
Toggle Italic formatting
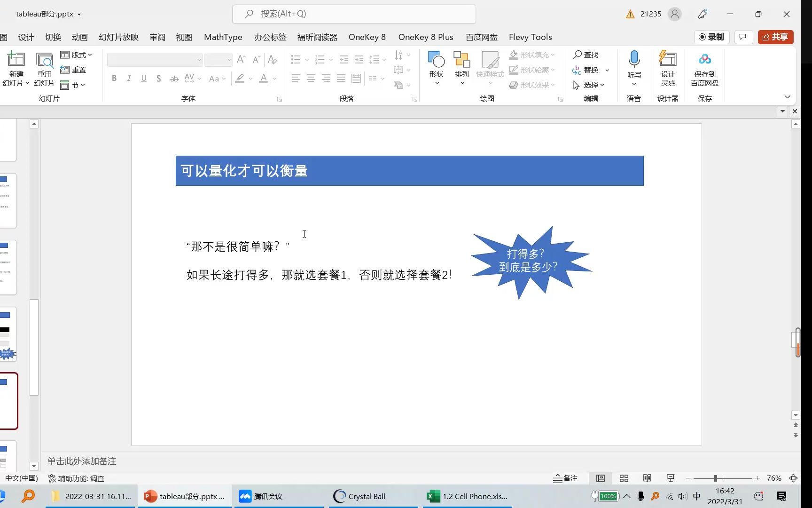(129, 79)
